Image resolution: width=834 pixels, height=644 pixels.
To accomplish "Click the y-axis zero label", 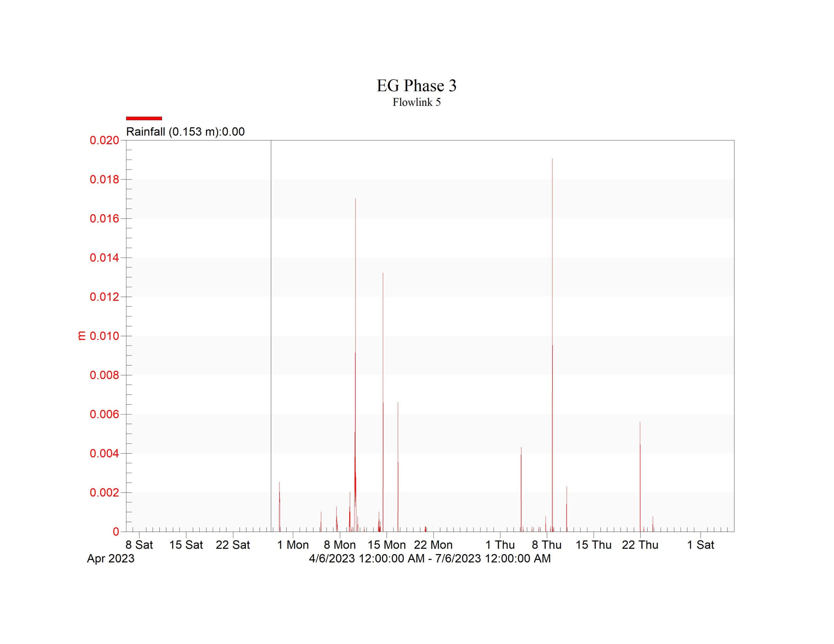I will click(x=116, y=531).
